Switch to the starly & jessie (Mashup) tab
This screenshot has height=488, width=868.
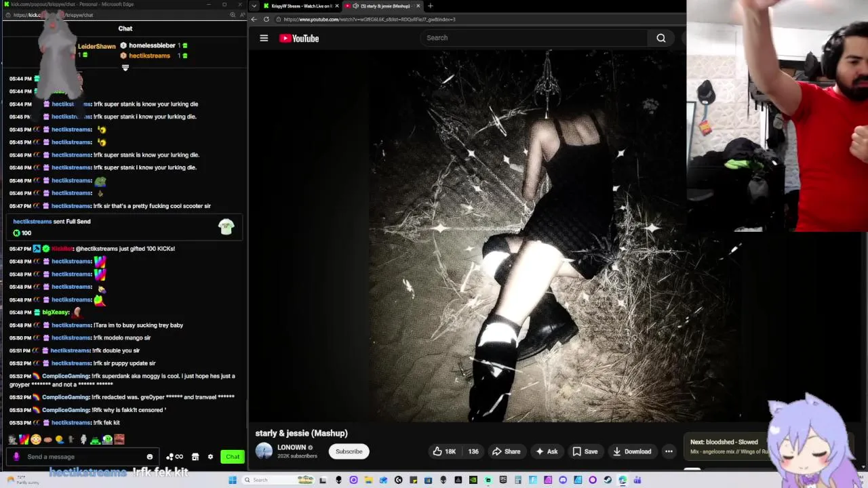pos(384,5)
